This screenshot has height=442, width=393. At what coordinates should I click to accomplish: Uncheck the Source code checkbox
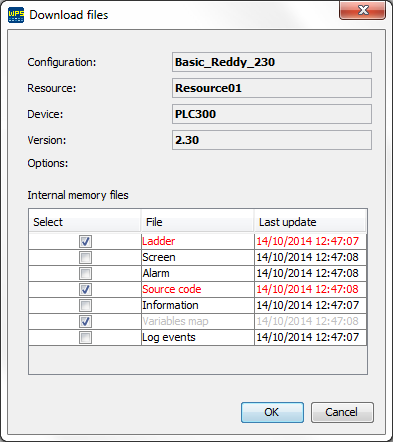tap(85, 289)
